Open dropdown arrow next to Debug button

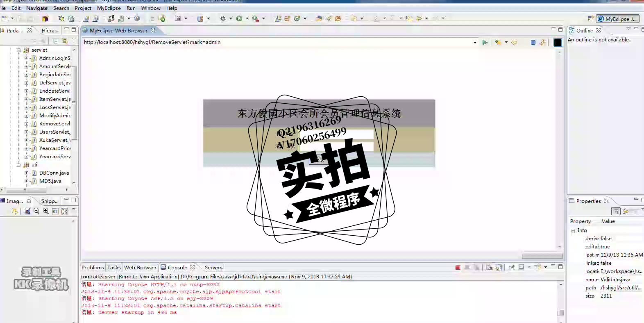tap(231, 18)
